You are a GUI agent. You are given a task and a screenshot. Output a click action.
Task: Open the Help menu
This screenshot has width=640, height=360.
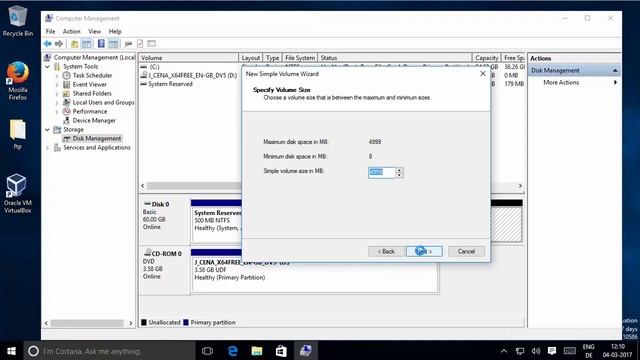[115, 31]
